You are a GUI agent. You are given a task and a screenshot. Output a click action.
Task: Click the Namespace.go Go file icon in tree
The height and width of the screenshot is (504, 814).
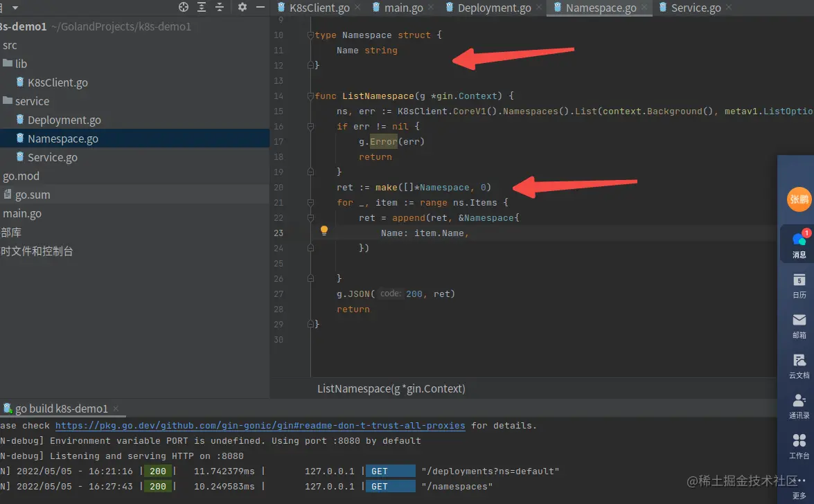19,138
